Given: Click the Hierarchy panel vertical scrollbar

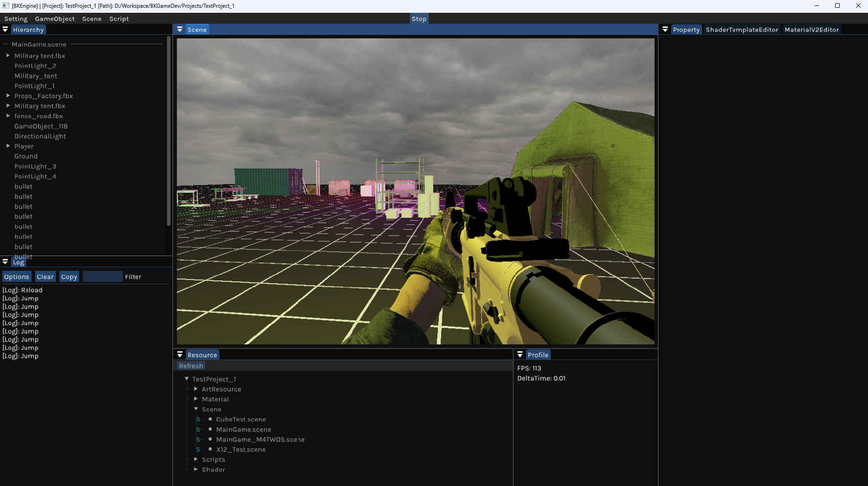Looking at the screenshot, I should [x=168, y=132].
